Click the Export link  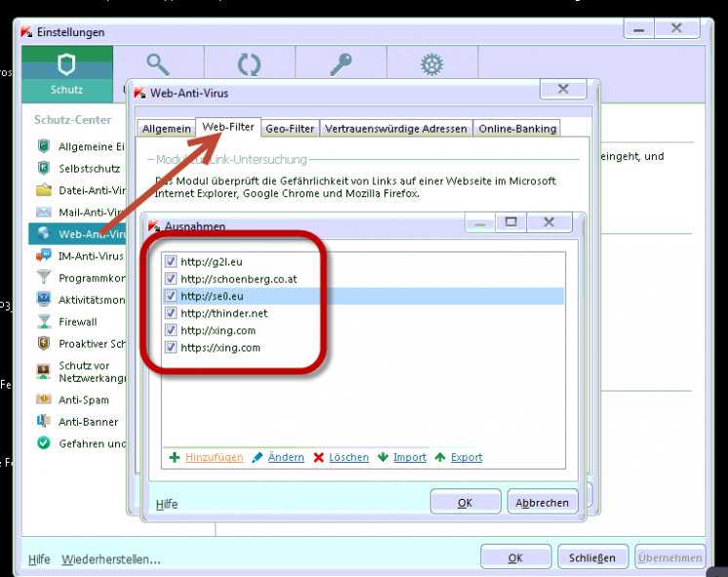click(466, 457)
